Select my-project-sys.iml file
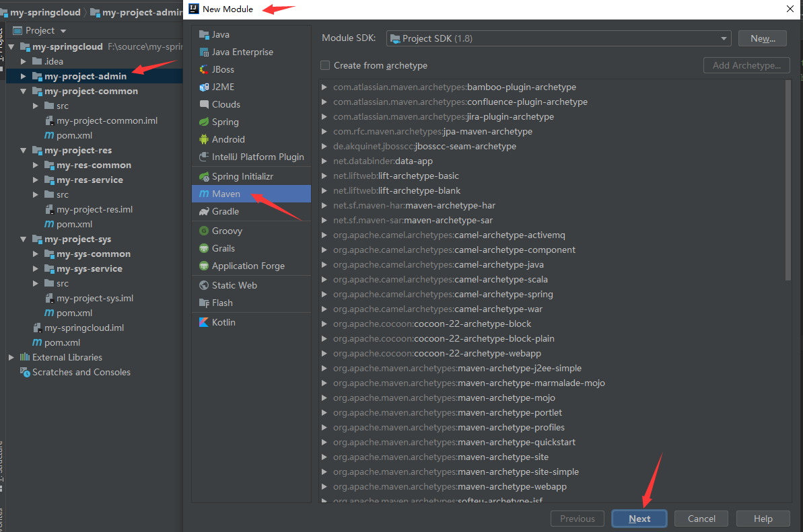Image resolution: width=803 pixels, height=532 pixels. click(x=95, y=298)
